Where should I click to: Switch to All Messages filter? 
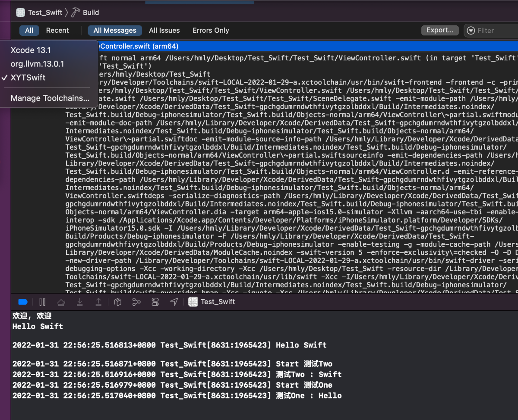(x=115, y=30)
